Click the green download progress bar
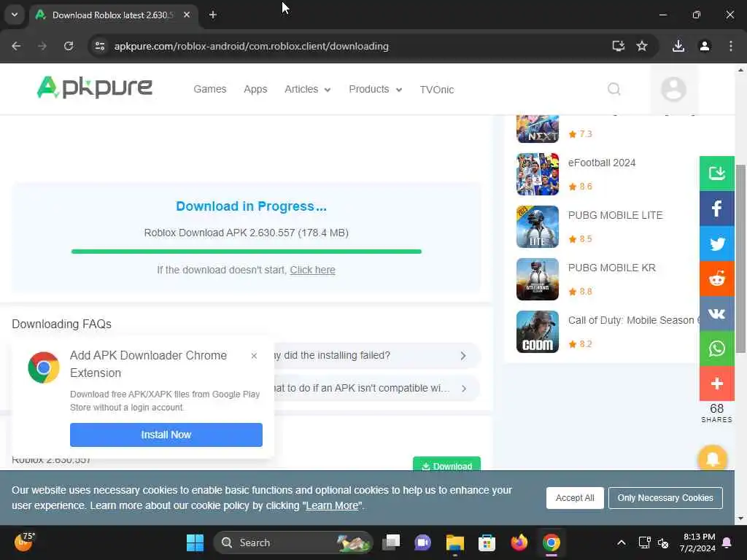Image resolution: width=747 pixels, height=560 pixels. [247, 252]
